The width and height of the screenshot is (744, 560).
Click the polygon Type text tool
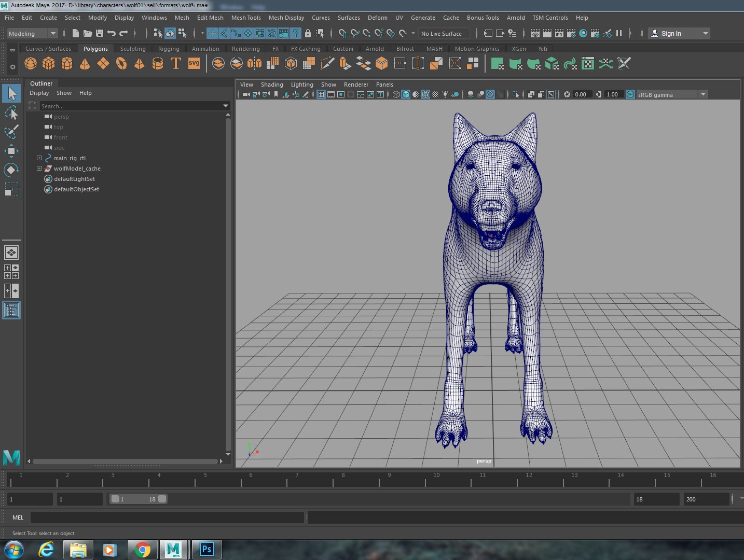point(176,64)
